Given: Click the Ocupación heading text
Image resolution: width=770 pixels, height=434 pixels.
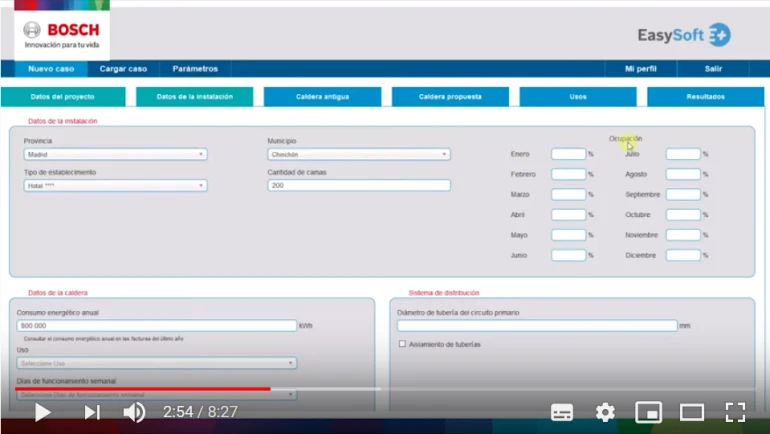Looking at the screenshot, I should 625,139.
